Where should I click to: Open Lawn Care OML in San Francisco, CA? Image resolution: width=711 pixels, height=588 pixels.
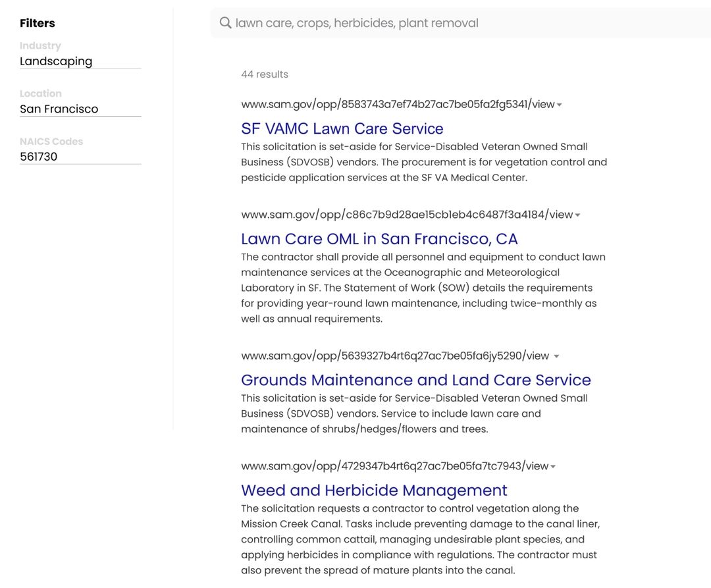[x=379, y=238]
